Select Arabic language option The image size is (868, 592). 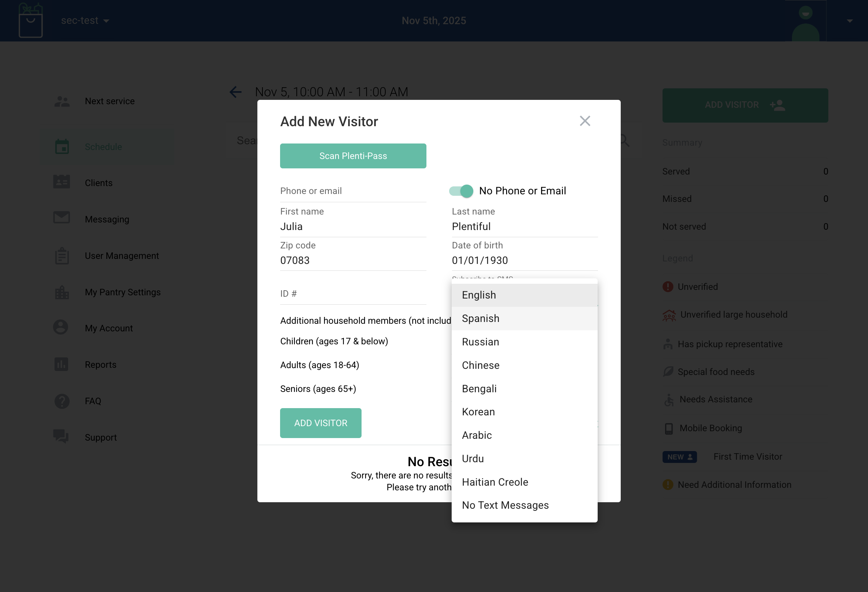pyautogui.click(x=524, y=436)
